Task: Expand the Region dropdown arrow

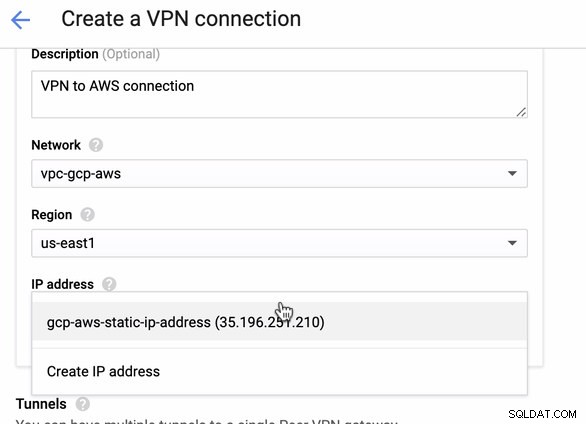Action: 512,243
